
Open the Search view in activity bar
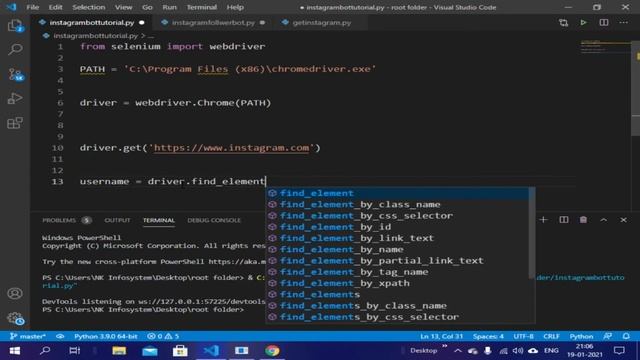point(15,50)
